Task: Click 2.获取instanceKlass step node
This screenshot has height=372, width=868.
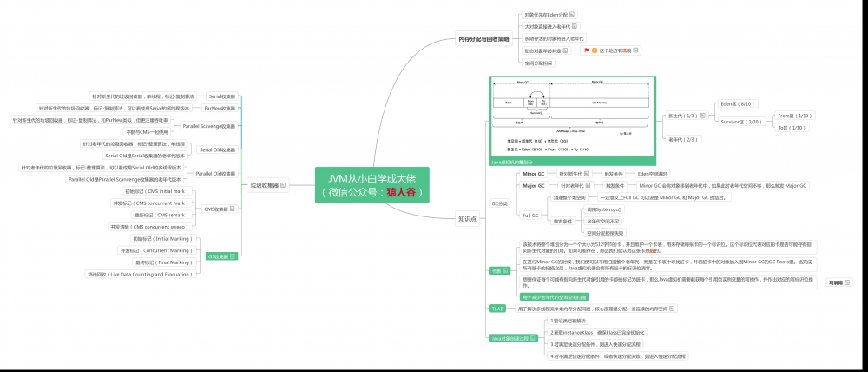Action: [596, 333]
